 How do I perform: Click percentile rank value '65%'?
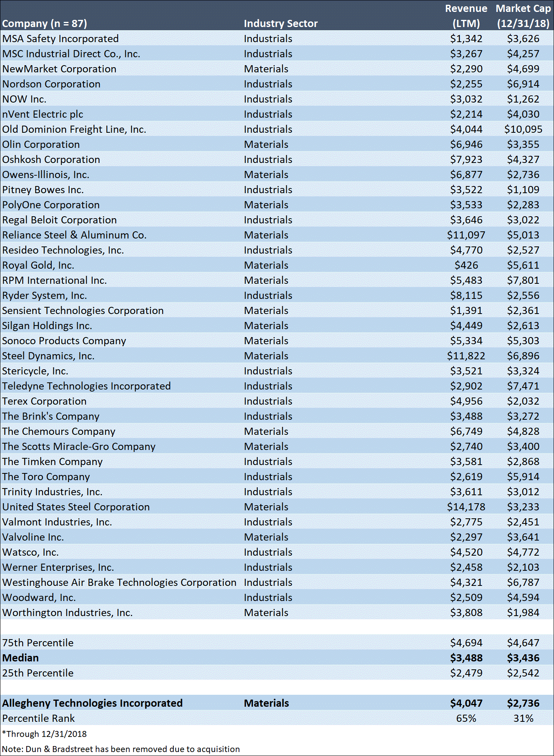click(466, 718)
